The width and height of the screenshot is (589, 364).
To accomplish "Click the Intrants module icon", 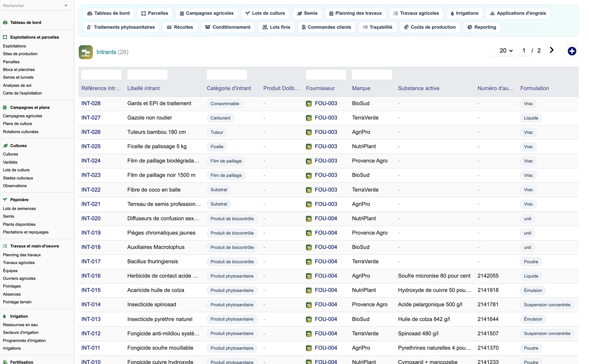I will [x=86, y=52].
